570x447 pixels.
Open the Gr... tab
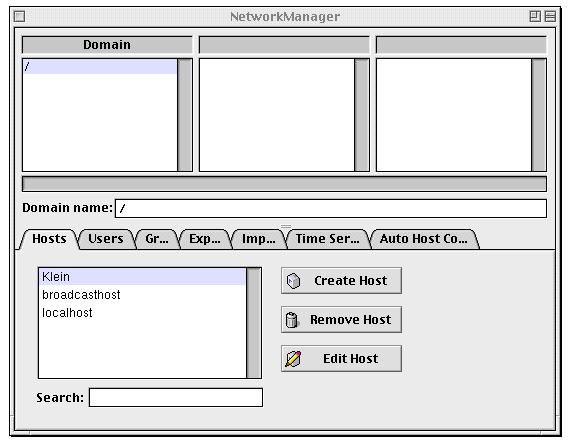click(157, 239)
